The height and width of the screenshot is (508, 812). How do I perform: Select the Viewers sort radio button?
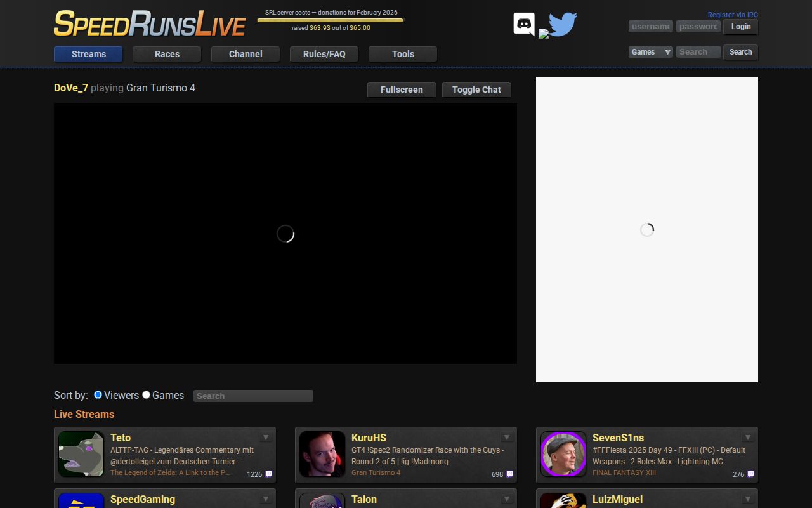(98, 394)
